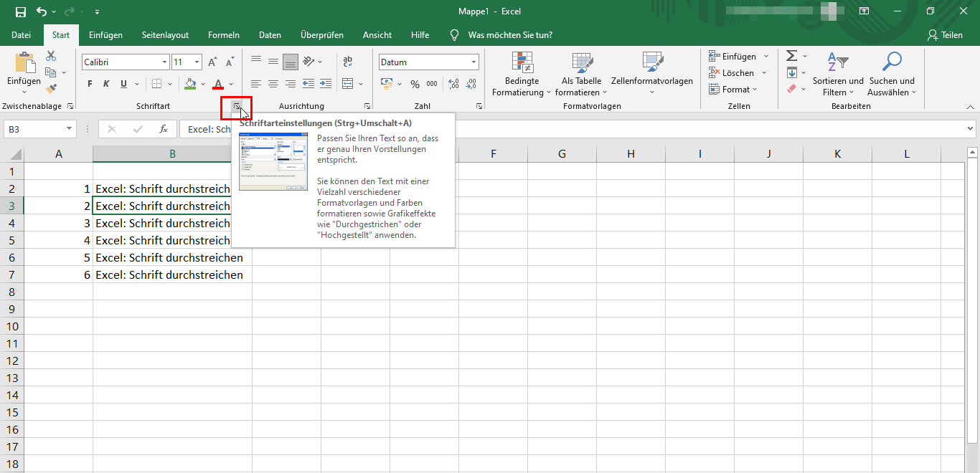980x473 pixels.
Task: Toggle left text alignment
Action: (256, 84)
